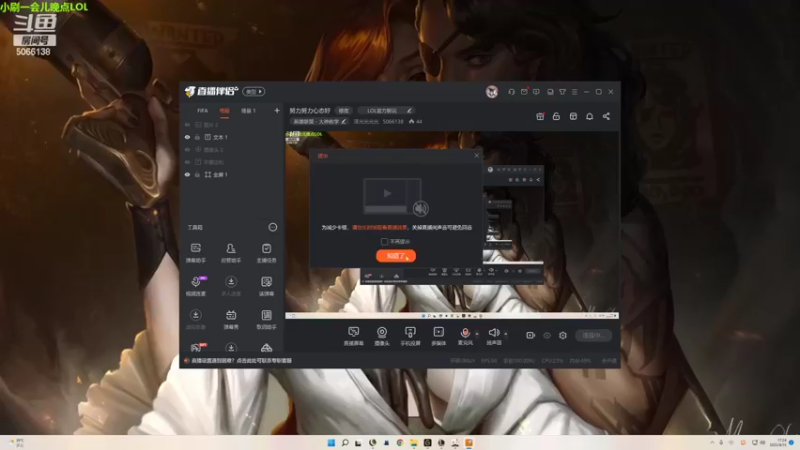Open the mail messages icon in title bar

[x=524, y=92]
